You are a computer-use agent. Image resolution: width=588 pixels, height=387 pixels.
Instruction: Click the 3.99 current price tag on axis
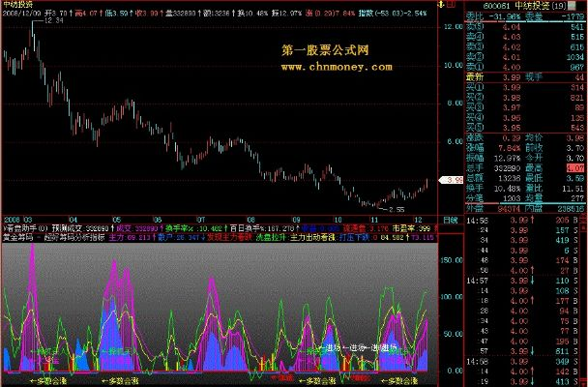coord(452,181)
